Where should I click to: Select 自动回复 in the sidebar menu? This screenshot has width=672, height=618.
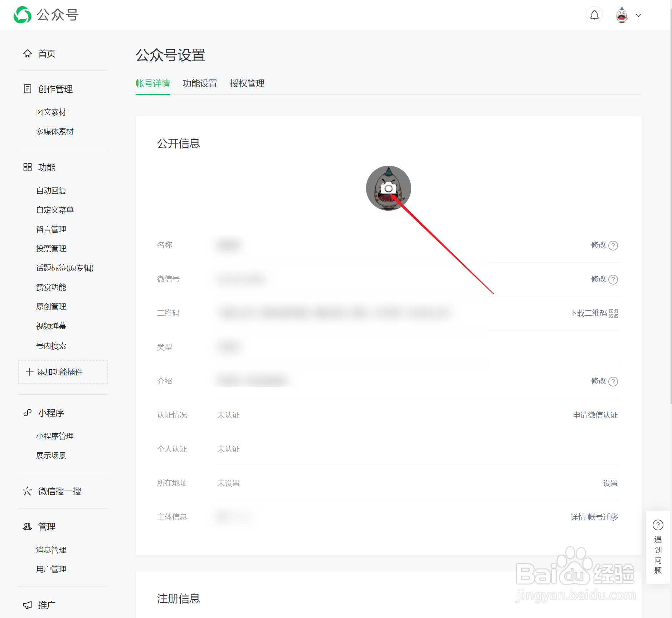click(x=51, y=190)
